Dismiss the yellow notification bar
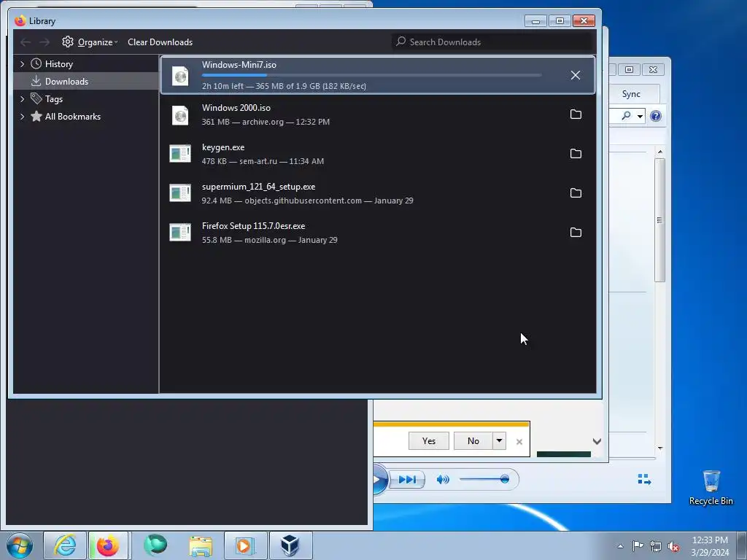747x560 pixels. (519, 442)
